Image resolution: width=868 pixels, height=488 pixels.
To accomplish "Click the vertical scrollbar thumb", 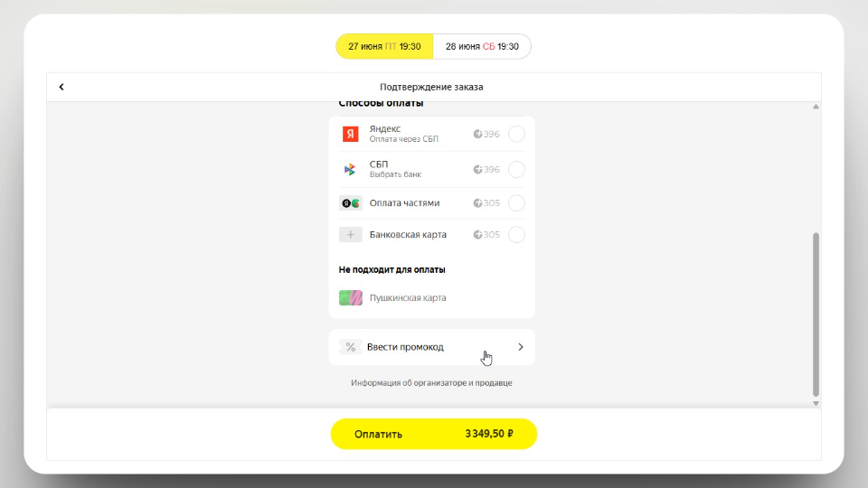I will pyautogui.click(x=816, y=314).
